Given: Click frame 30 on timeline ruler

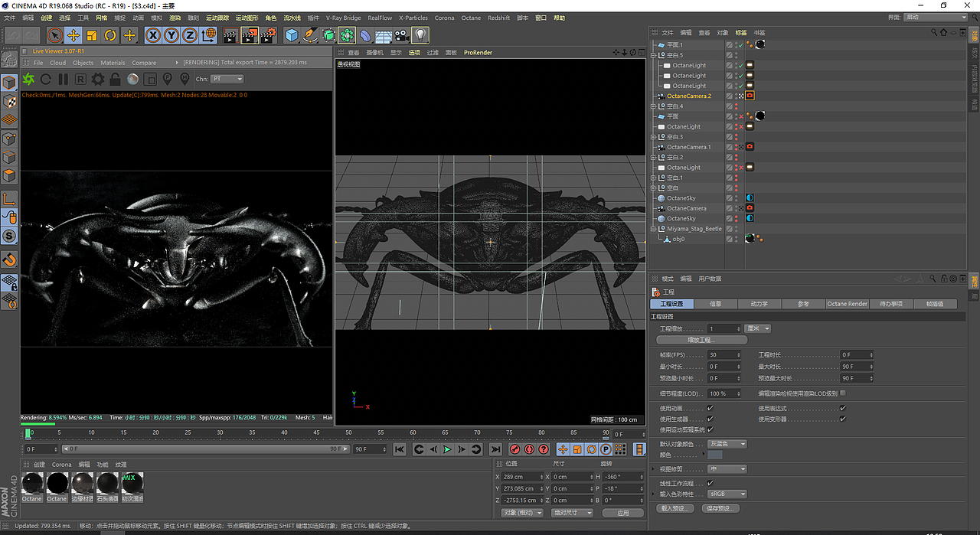Looking at the screenshot, I should (x=220, y=434).
